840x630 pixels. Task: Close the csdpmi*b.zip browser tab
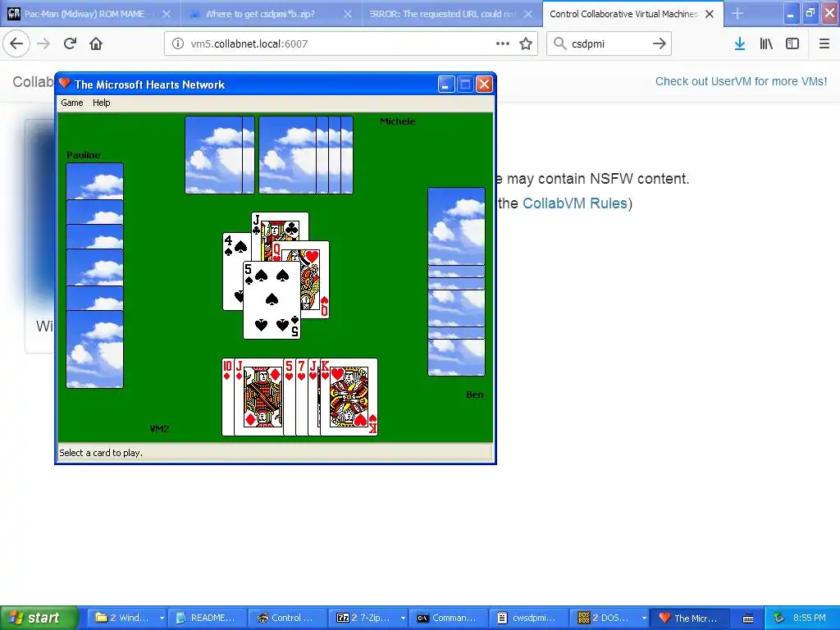(x=348, y=14)
